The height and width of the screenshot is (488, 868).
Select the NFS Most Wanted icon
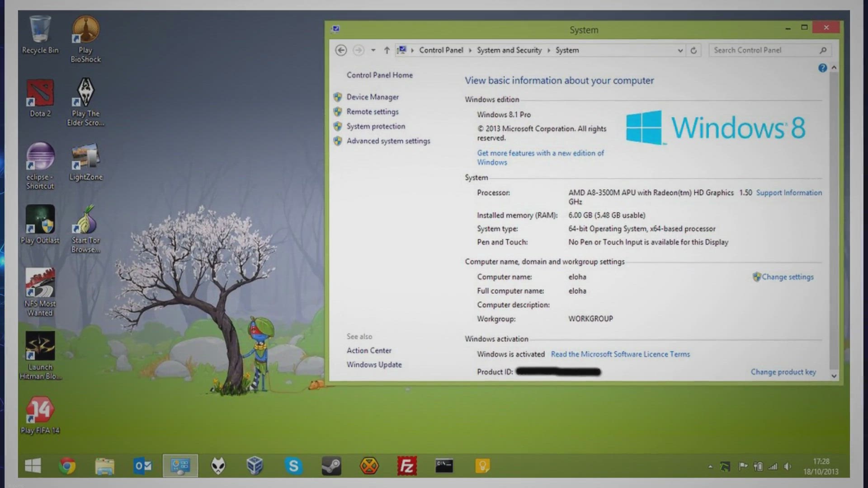point(40,292)
